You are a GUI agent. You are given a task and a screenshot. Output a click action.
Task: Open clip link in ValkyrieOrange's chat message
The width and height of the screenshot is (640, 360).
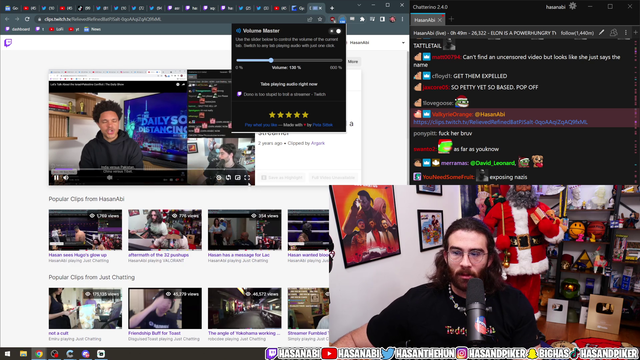coord(500,122)
